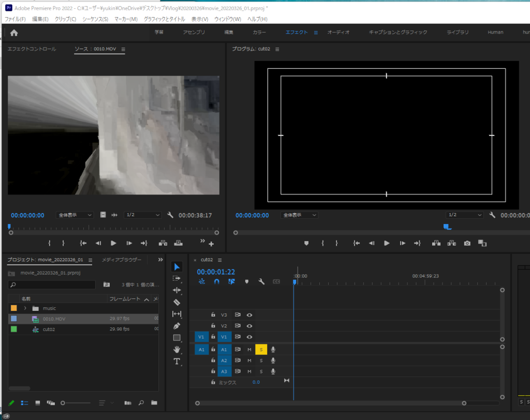Click the Home icon
The width and height of the screenshot is (530, 420).
(x=14, y=33)
